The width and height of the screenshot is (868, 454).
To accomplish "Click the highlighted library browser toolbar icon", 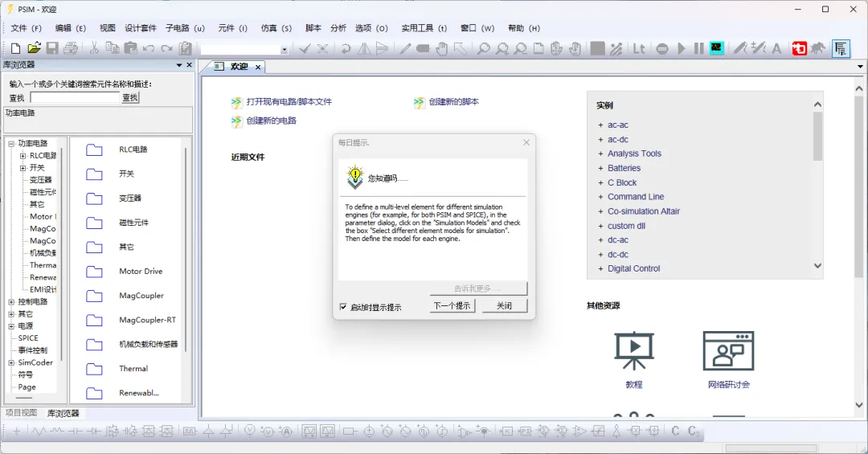I will 841,49.
